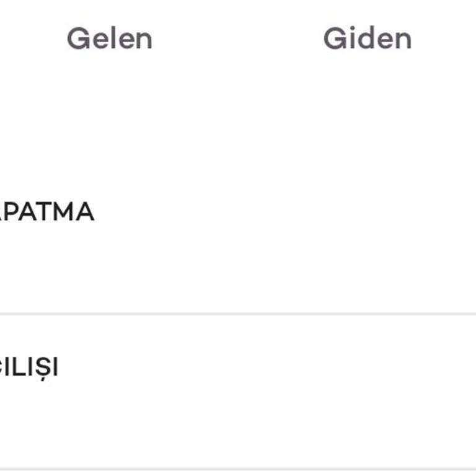Show incoming transfers via Gelen
The height and width of the screenshot is (476, 476).
point(109,38)
